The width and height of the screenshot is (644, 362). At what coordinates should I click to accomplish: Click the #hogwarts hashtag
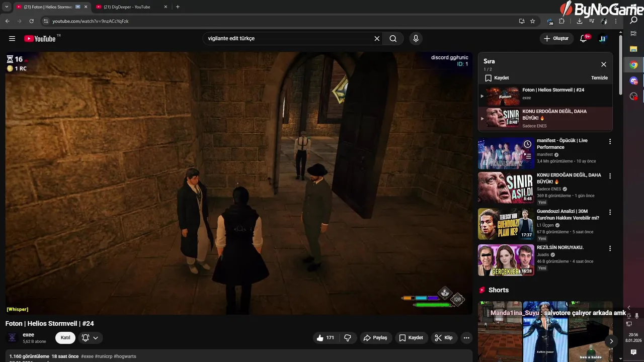pyautogui.click(x=125, y=356)
